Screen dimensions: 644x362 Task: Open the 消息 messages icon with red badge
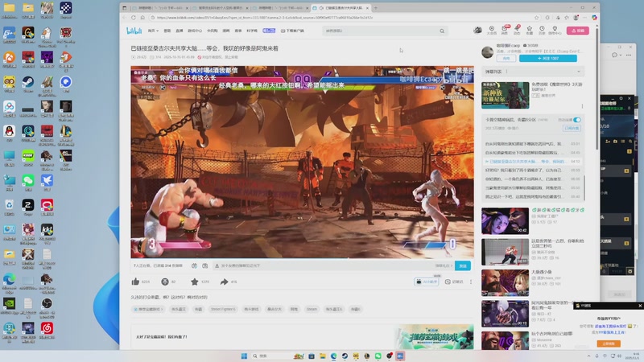(x=505, y=30)
